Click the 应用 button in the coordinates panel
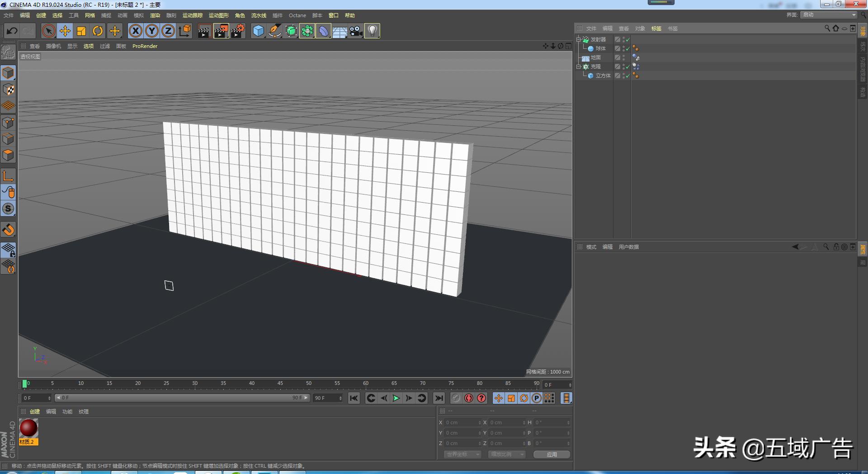This screenshot has height=474, width=868. click(x=552, y=455)
